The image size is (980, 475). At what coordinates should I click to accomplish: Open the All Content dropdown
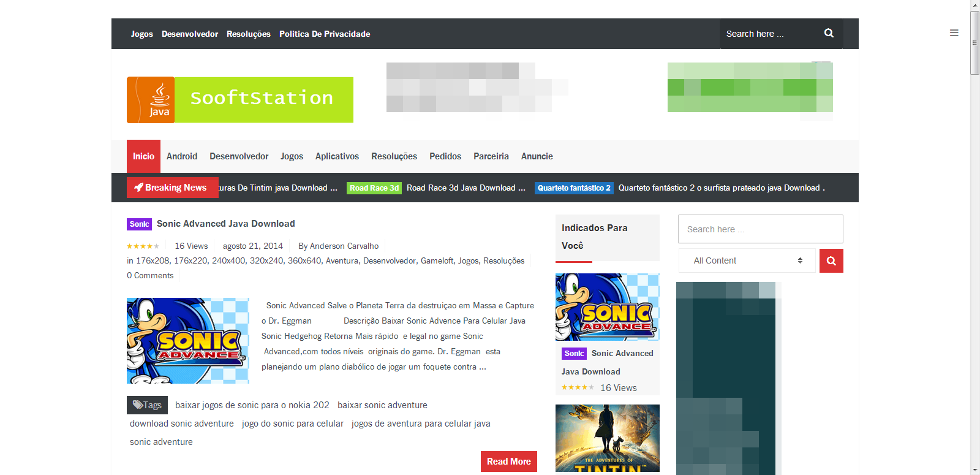click(x=748, y=260)
